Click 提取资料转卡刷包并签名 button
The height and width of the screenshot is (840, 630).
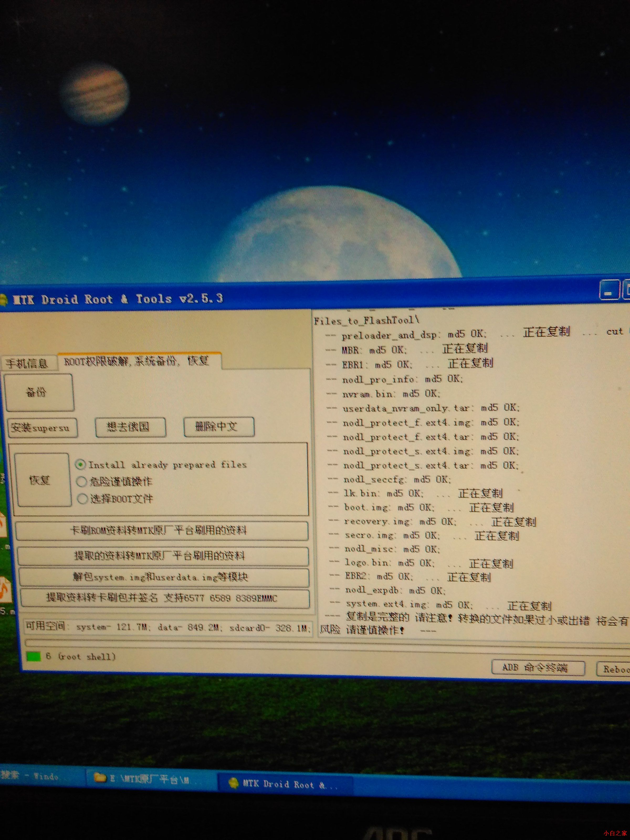(x=165, y=598)
